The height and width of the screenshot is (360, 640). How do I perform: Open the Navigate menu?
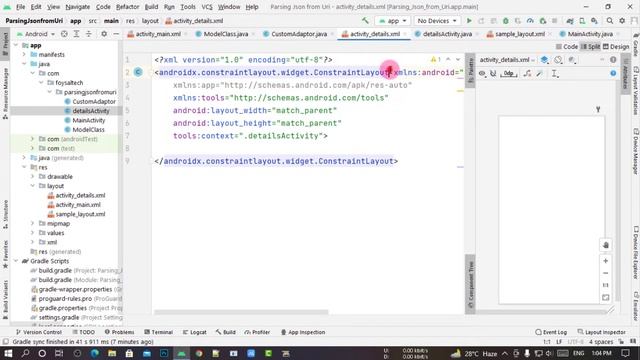(x=78, y=7)
